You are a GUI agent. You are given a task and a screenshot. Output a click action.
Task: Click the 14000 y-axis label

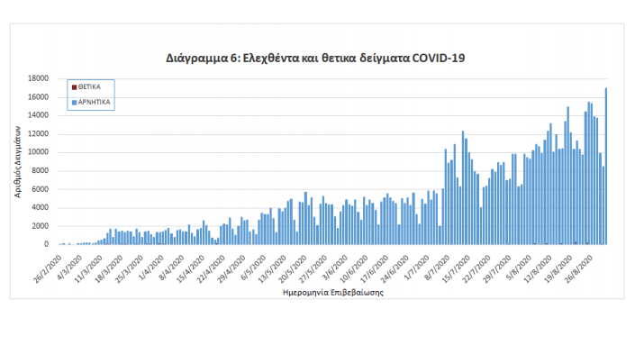pos(38,115)
